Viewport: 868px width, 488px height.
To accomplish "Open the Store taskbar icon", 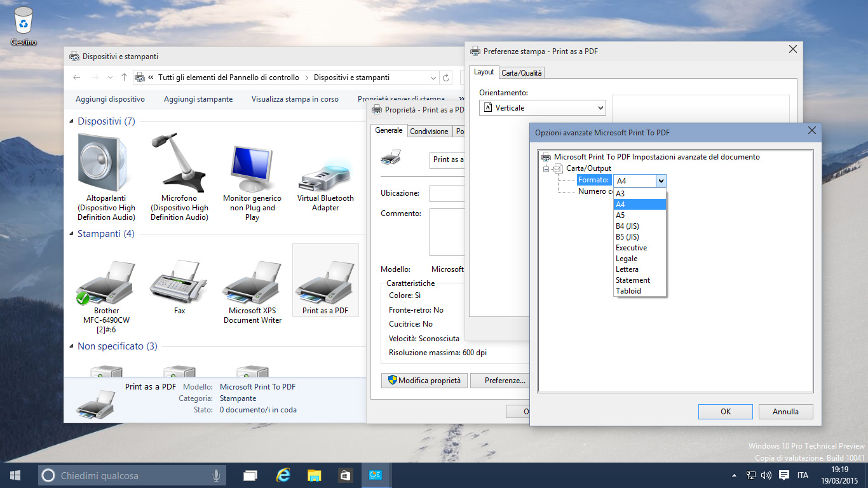I will [x=345, y=475].
